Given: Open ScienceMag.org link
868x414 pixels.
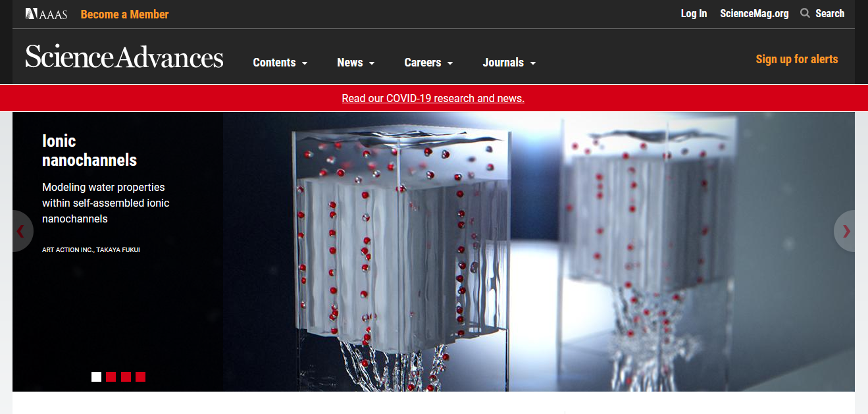Looking at the screenshot, I should [x=754, y=13].
